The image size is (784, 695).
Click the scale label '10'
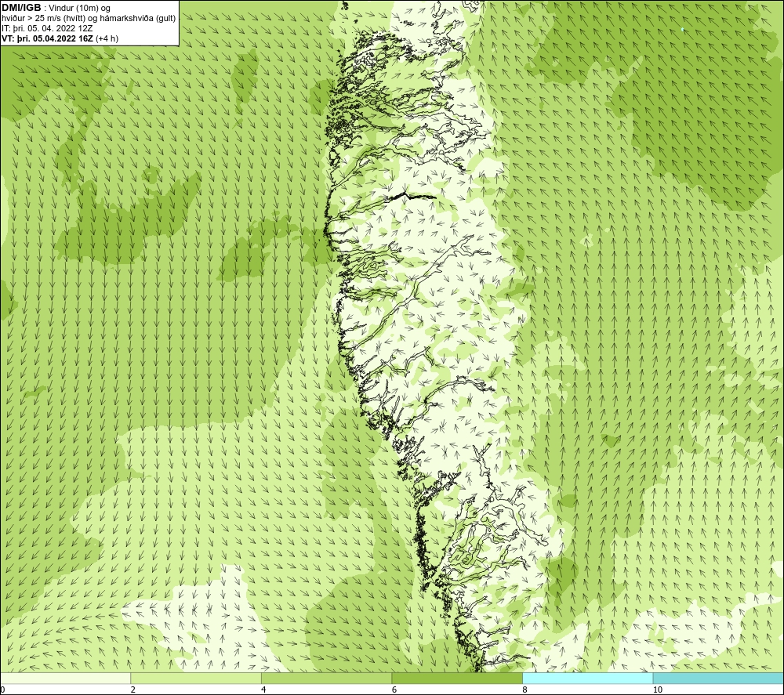658,690
